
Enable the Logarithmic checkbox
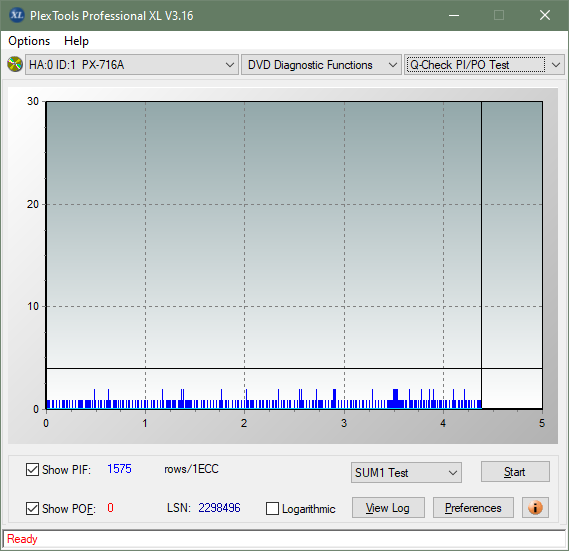pos(273,509)
